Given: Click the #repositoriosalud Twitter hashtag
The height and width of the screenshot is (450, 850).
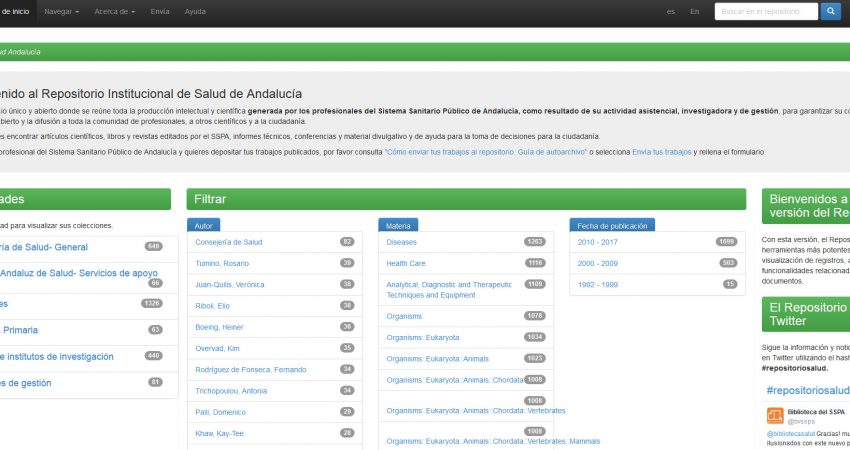Looking at the screenshot, I should pyautogui.click(x=808, y=390).
